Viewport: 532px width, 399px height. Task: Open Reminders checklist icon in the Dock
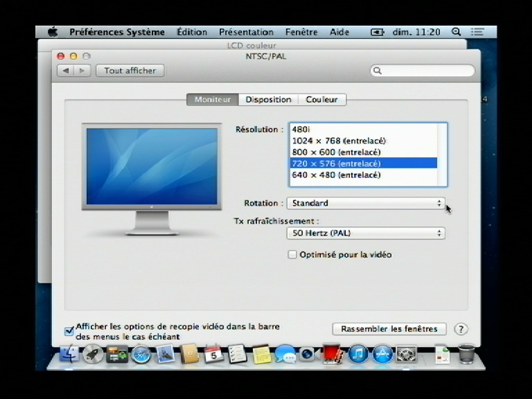[x=238, y=355]
